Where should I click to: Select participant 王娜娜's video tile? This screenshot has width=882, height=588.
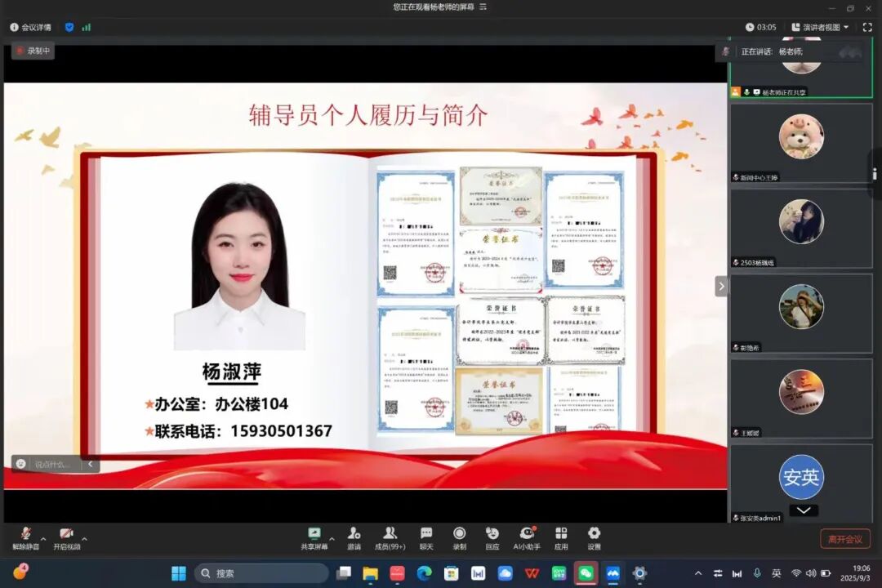tap(801, 399)
